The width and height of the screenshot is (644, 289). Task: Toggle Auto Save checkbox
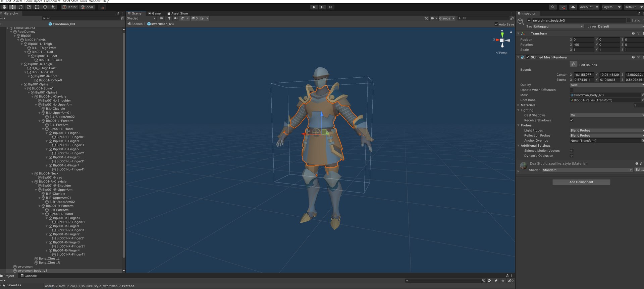(x=496, y=24)
